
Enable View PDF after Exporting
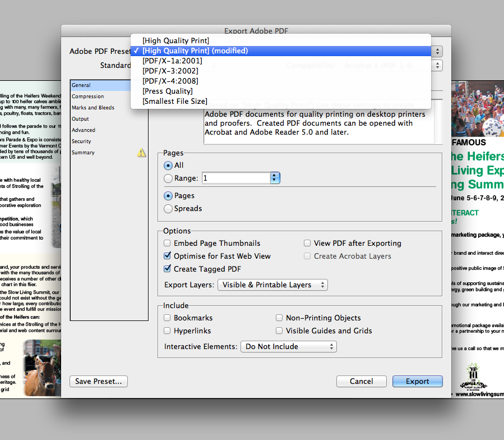click(x=307, y=243)
